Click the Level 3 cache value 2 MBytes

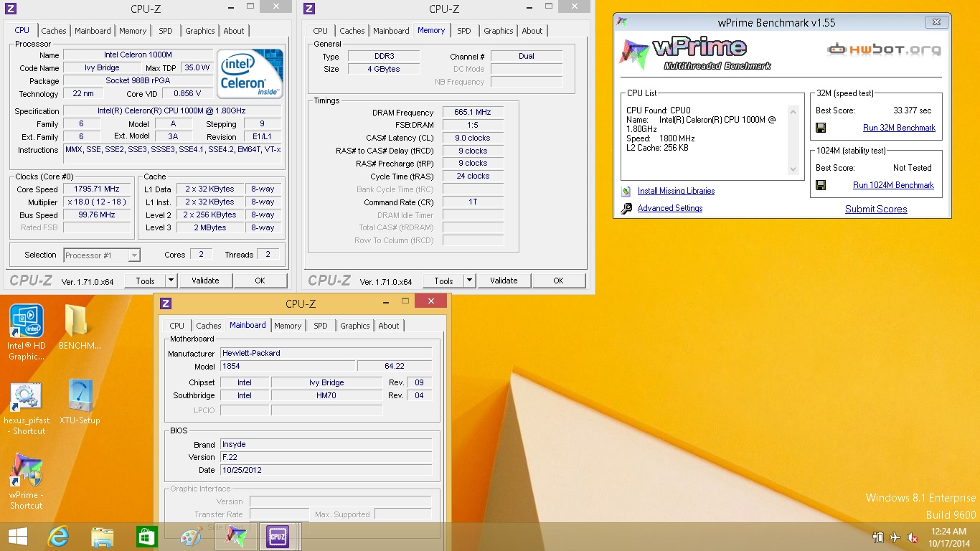[x=209, y=228]
